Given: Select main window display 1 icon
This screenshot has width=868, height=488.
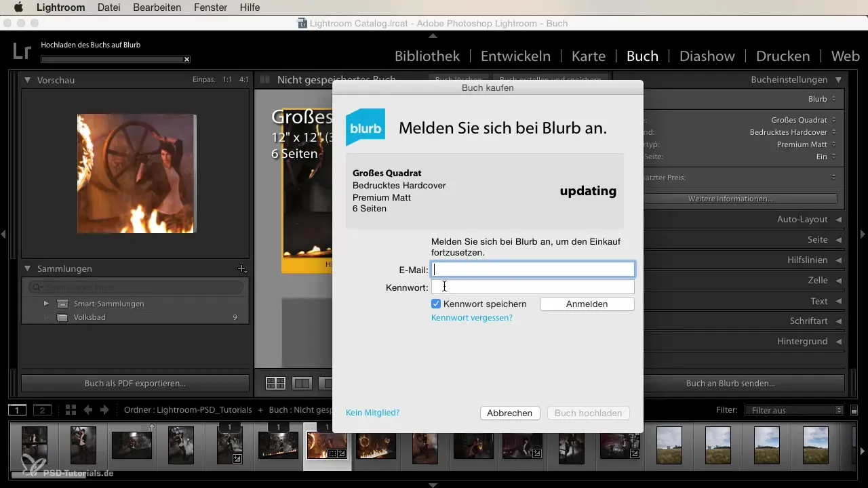Looking at the screenshot, I should [x=18, y=410].
